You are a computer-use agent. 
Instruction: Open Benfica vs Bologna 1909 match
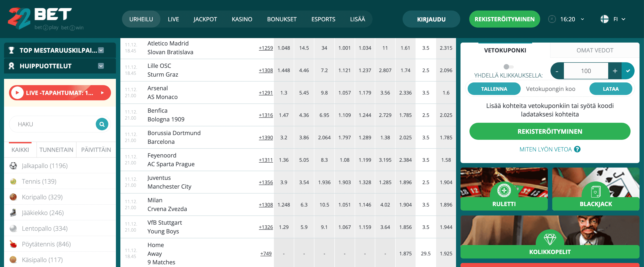[x=166, y=115]
